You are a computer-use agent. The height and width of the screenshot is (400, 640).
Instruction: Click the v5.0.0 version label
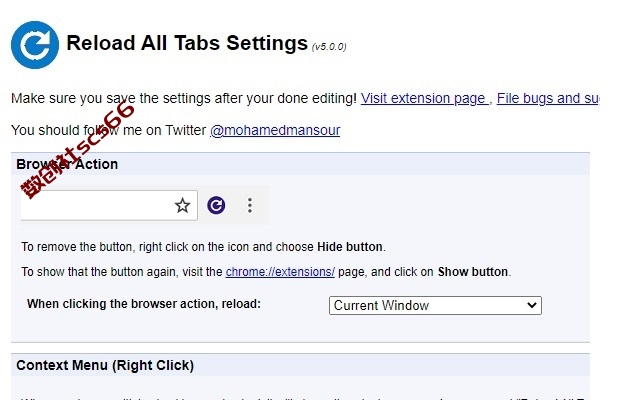(x=329, y=47)
